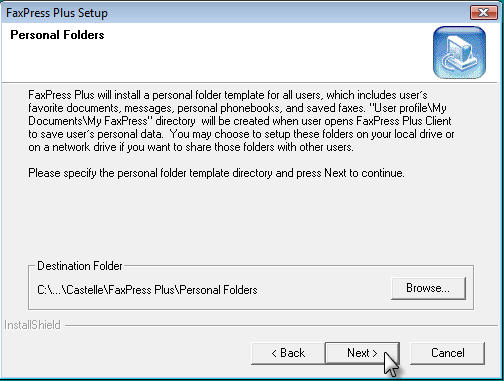
Task: Go back using the Back button
Action: 288,353
